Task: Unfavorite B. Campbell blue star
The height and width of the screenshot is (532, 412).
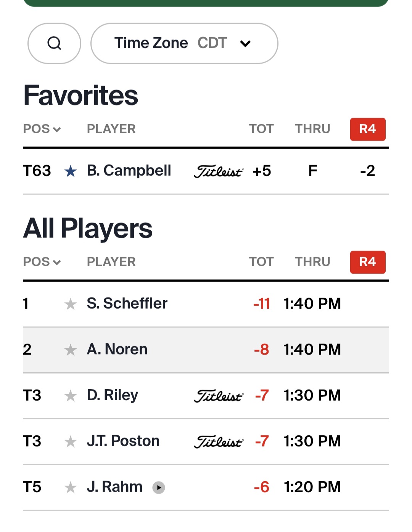Action: (x=71, y=171)
